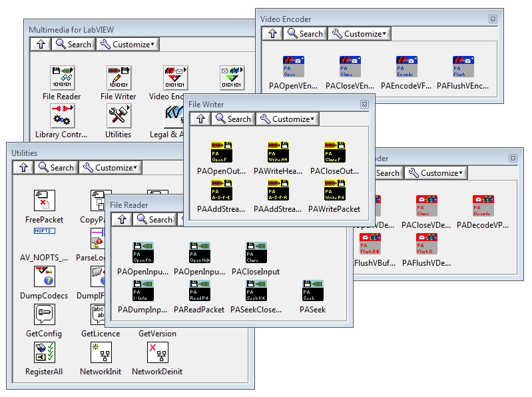The height and width of the screenshot is (397, 532).
Task: Open the File Writer subpalette icon
Action: [119, 77]
